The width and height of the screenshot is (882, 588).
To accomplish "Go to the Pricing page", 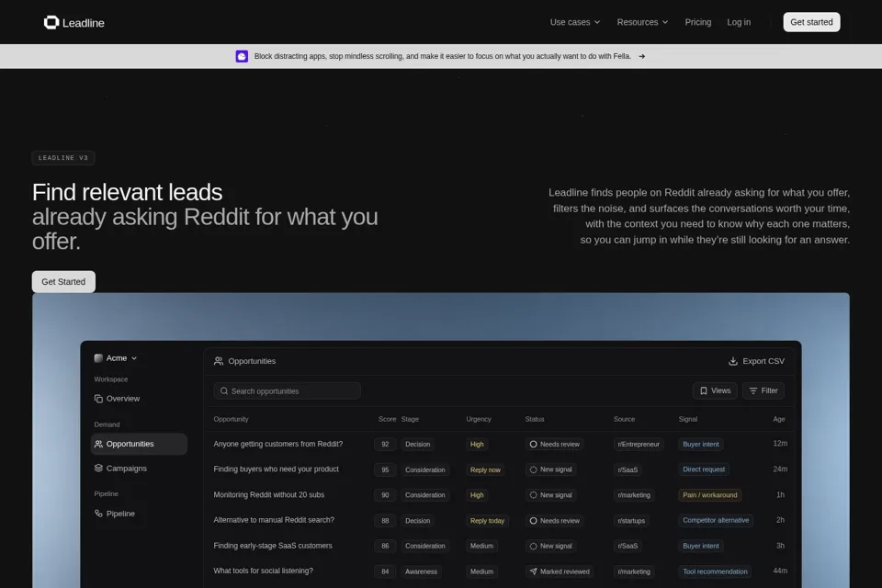I will coord(698,22).
